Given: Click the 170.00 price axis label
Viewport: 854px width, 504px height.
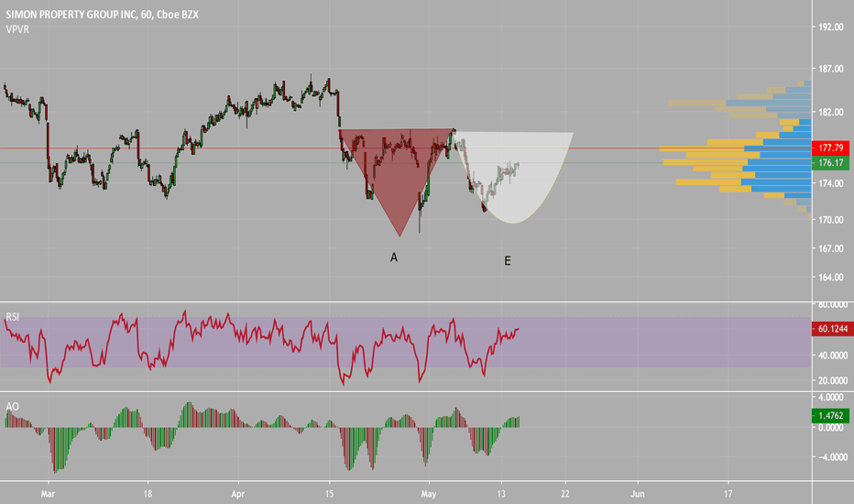Looking at the screenshot, I should [x=830, y=220].
